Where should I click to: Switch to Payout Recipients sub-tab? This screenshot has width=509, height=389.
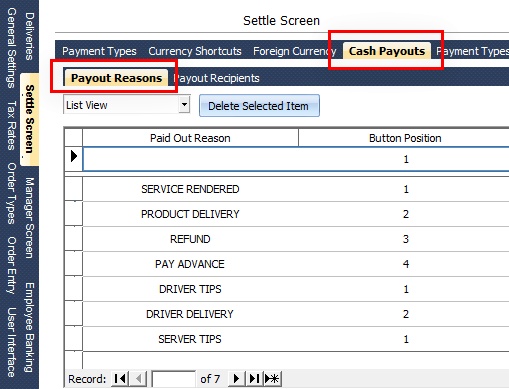217,78
